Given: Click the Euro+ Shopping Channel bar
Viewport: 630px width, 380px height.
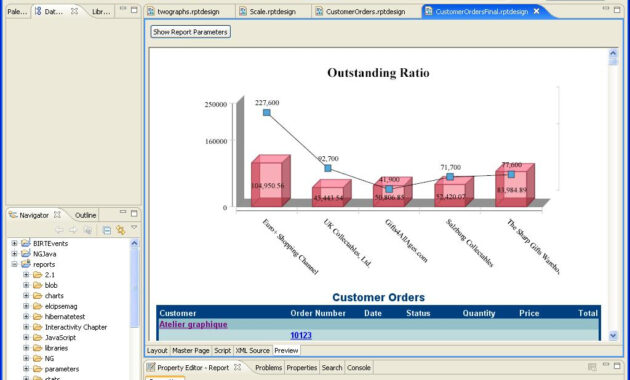Looking at the screenshot, I should (x=270, y=182).
